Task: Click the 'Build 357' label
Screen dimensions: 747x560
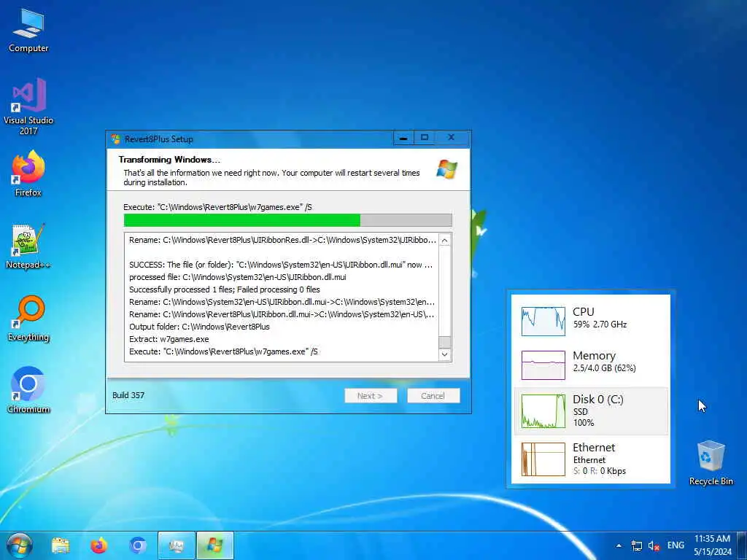Action: coord(128,395)
